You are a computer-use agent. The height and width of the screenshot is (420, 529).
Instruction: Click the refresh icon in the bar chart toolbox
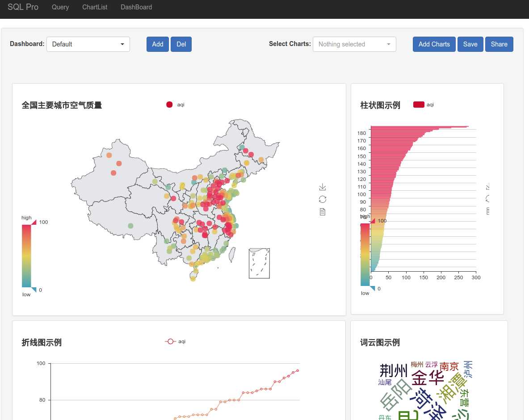[x=487, y=199]
